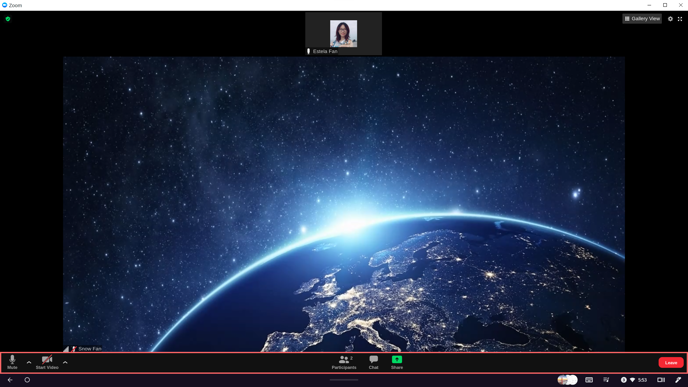The height and width of the screenshot is (387, 688).
Task: Open system status tray showing 5:53
Action: pyautogui.click(x=634, y=380)
